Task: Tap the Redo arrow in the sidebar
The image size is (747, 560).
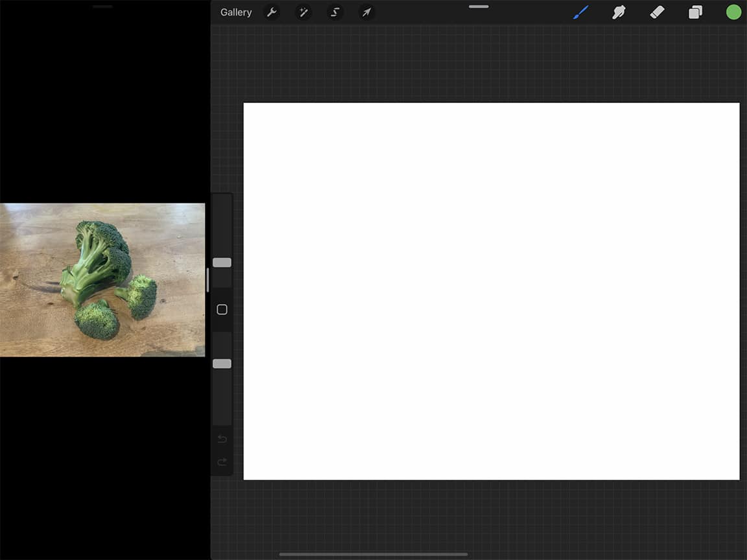Action: 222,462
